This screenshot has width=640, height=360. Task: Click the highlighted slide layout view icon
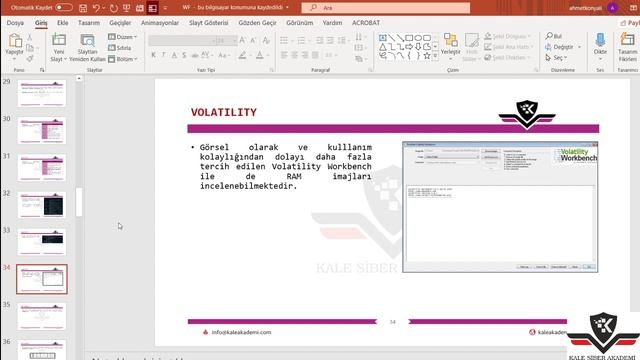(x=153, y=8)
